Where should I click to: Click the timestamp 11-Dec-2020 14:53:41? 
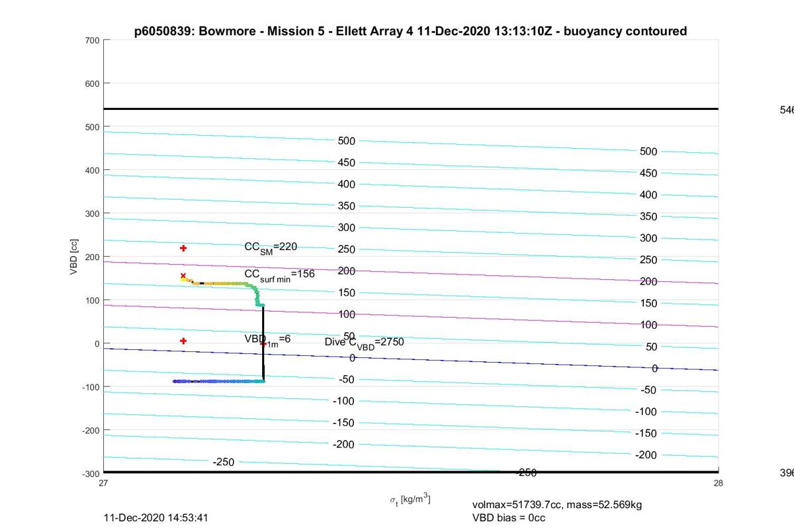[157, 517]
